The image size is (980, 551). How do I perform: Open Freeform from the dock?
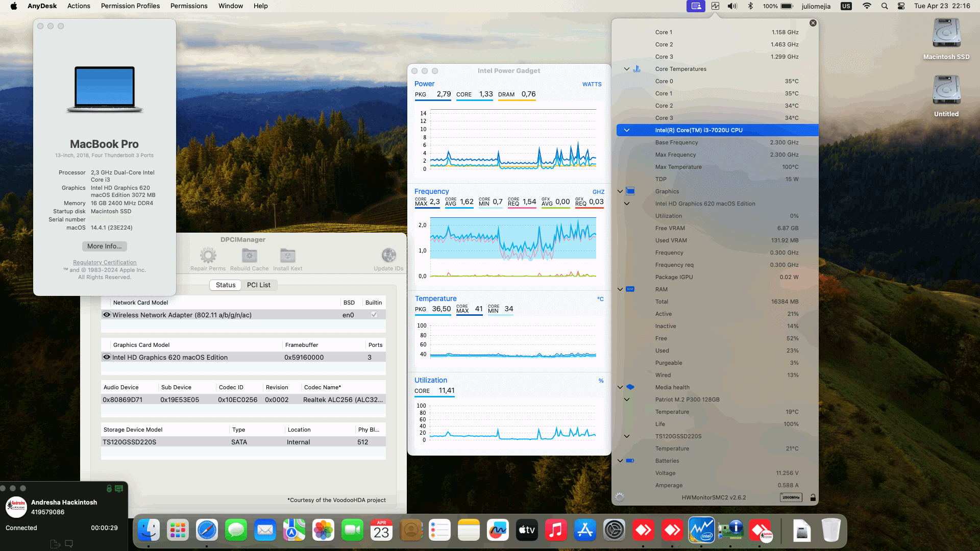(498, 531)
